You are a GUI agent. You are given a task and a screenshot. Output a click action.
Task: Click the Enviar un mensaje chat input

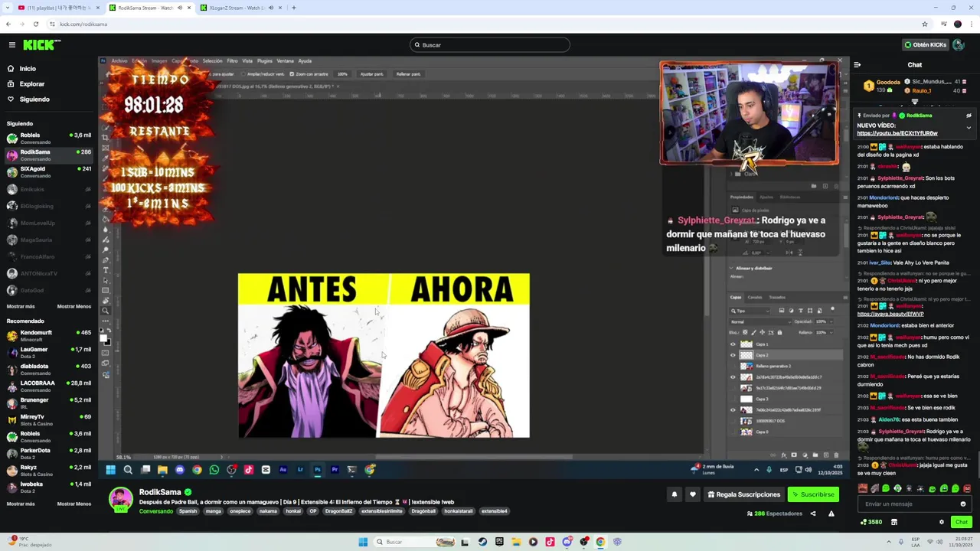914,504
